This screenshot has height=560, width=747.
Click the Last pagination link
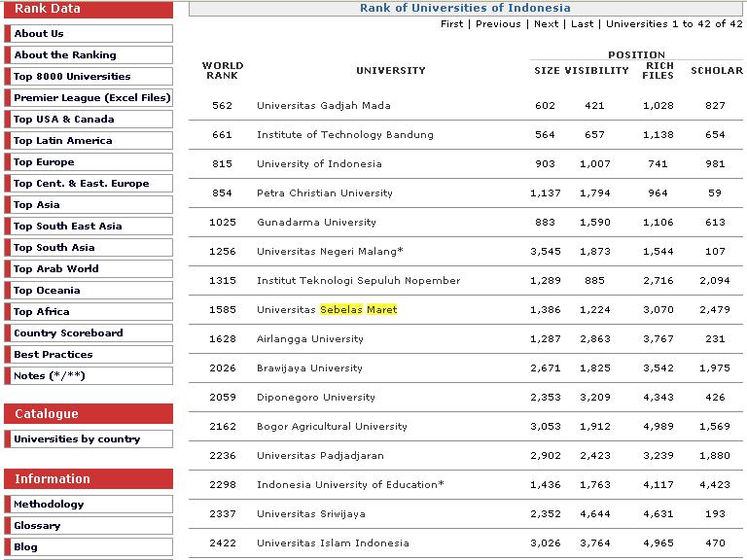pyautogui.click(x=583, y=23)
